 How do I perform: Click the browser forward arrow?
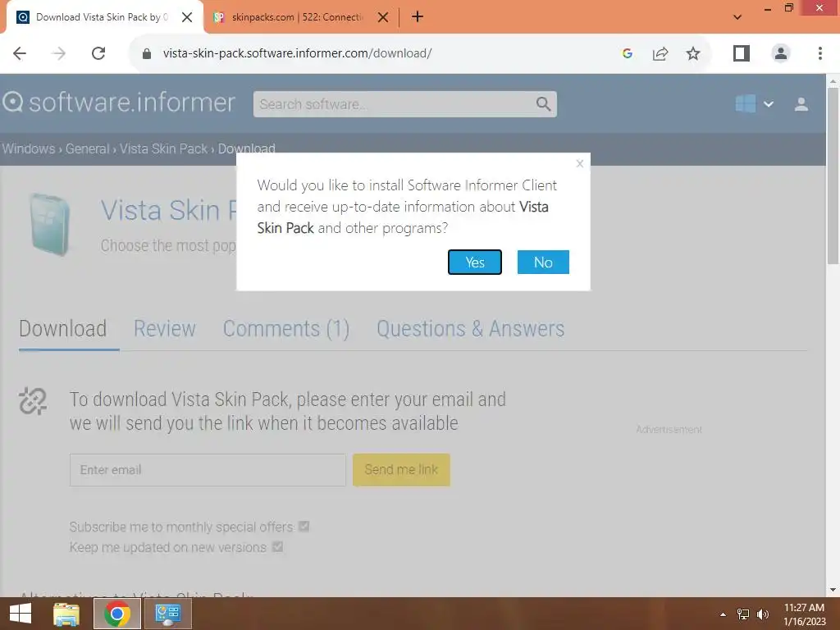pos(59,53)
